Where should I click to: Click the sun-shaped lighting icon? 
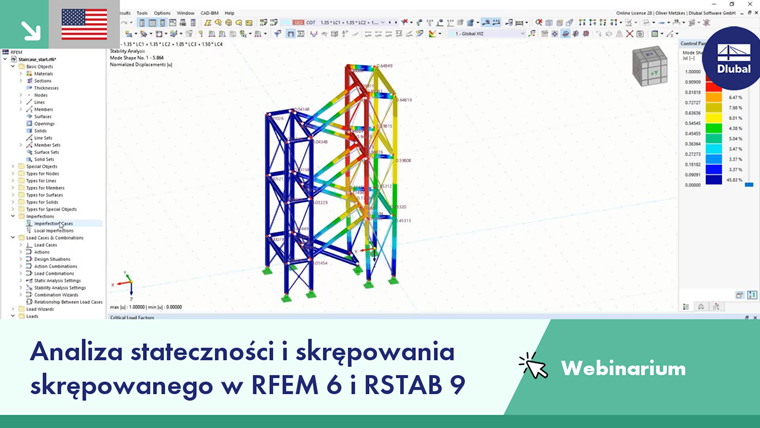(x=554, y=34)
